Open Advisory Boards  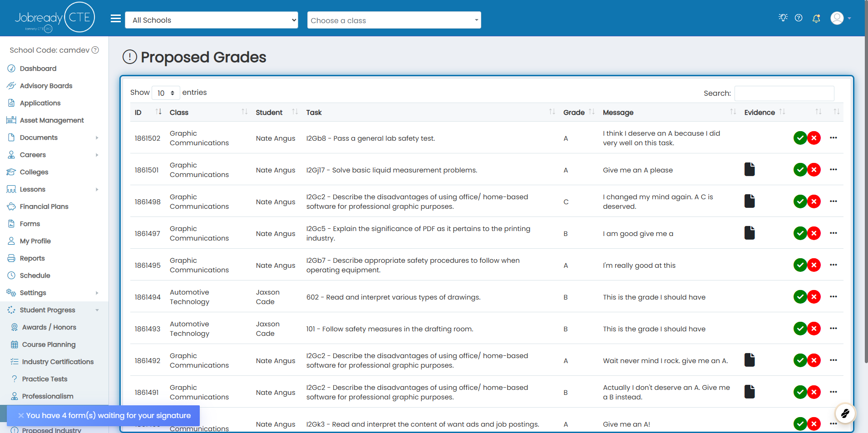point(46,86)
